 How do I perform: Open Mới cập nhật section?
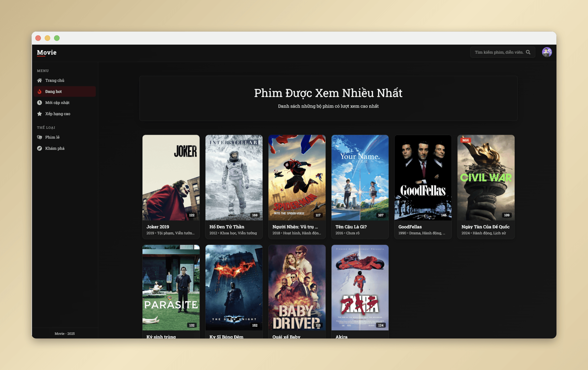coord(65,103)
